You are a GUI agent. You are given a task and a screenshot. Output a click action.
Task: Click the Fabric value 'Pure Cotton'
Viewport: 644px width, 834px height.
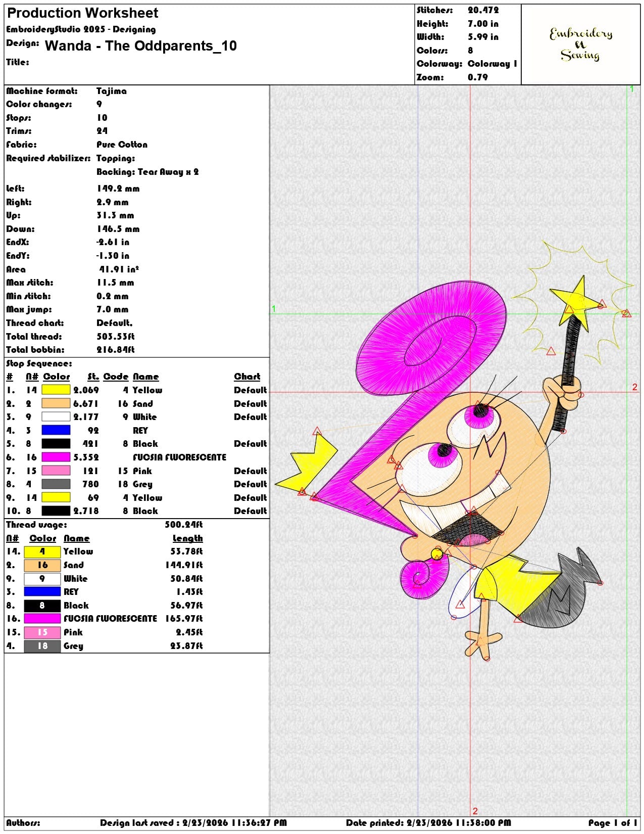(x=122, y=145)
